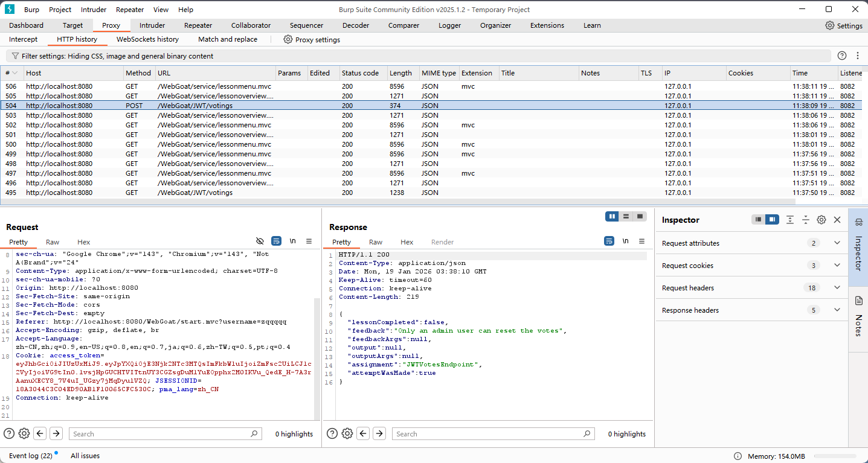Open the Inspector settings gear
Screen dimensions: 868x463
tap(821, 220)
